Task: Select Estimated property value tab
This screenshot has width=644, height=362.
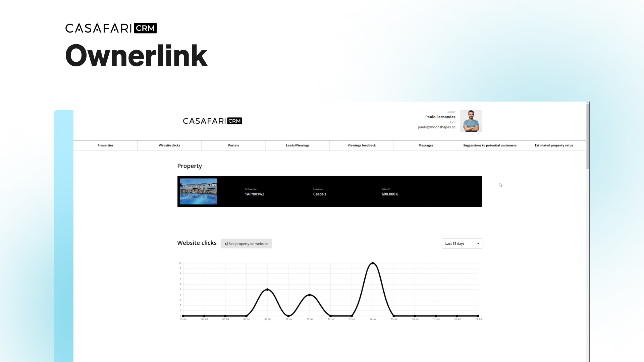Action: [554, 145]
